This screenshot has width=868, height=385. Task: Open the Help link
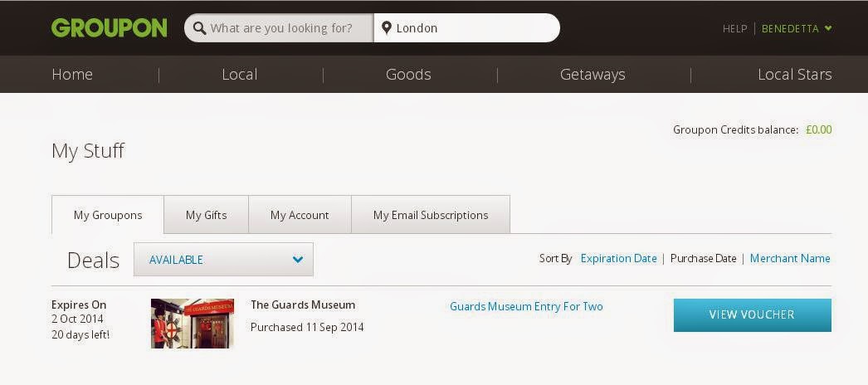[734, 29]
